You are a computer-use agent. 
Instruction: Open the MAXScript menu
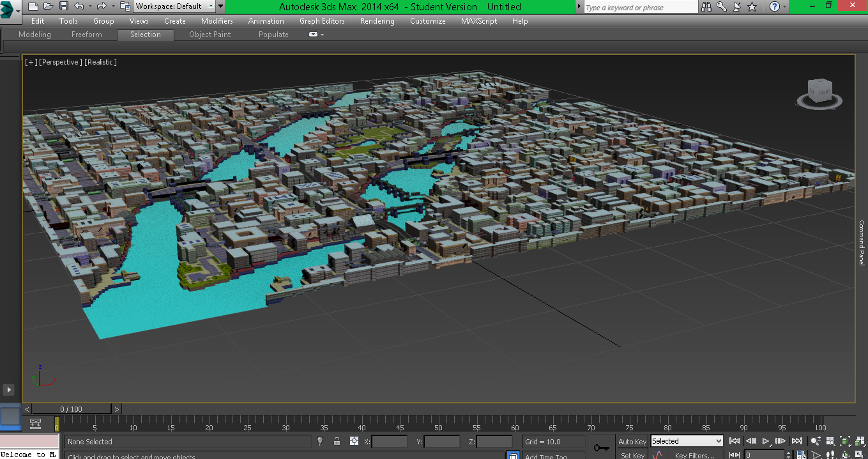coord(479,21)
